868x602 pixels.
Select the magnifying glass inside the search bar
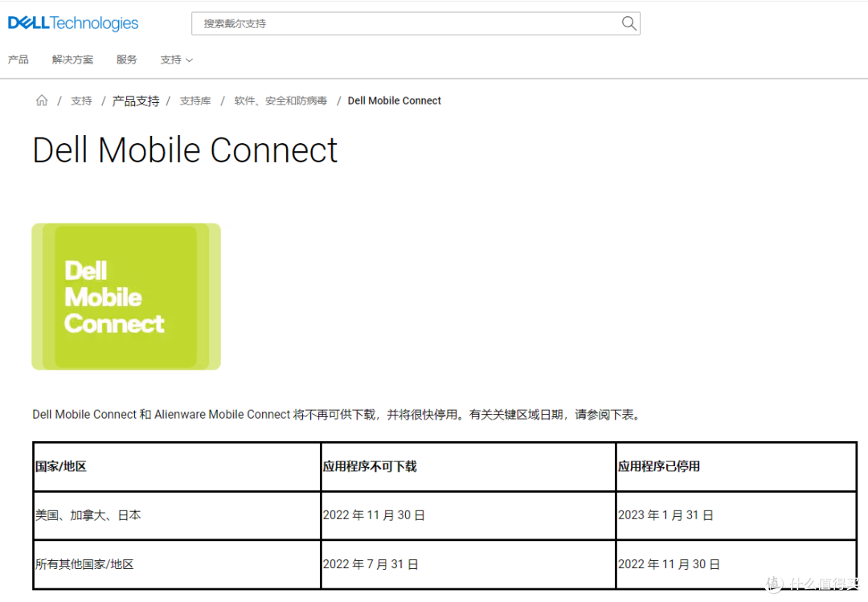click(628, 23)
